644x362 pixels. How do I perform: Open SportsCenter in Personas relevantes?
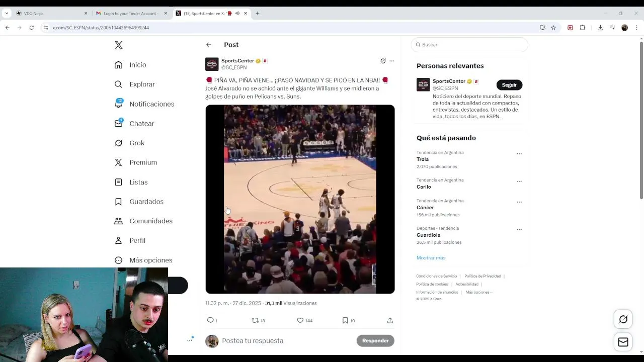(x=449, y=81)
